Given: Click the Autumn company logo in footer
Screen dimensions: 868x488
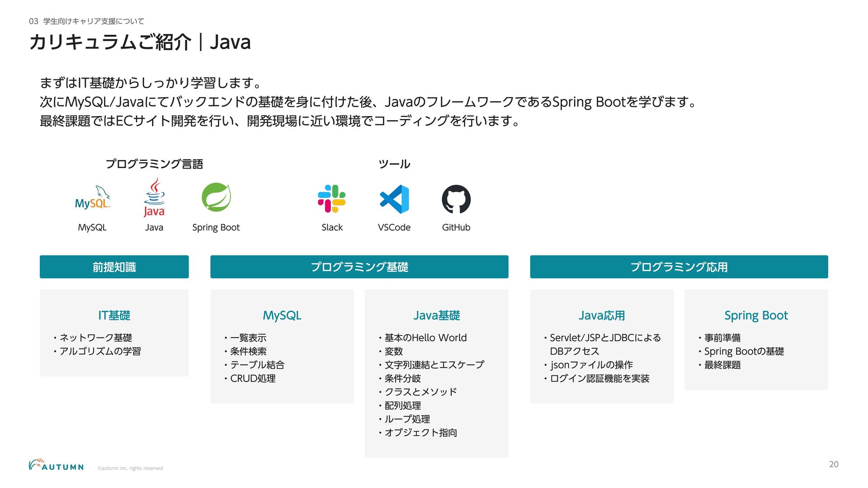Looking at the screenshot, I should 57,465.
